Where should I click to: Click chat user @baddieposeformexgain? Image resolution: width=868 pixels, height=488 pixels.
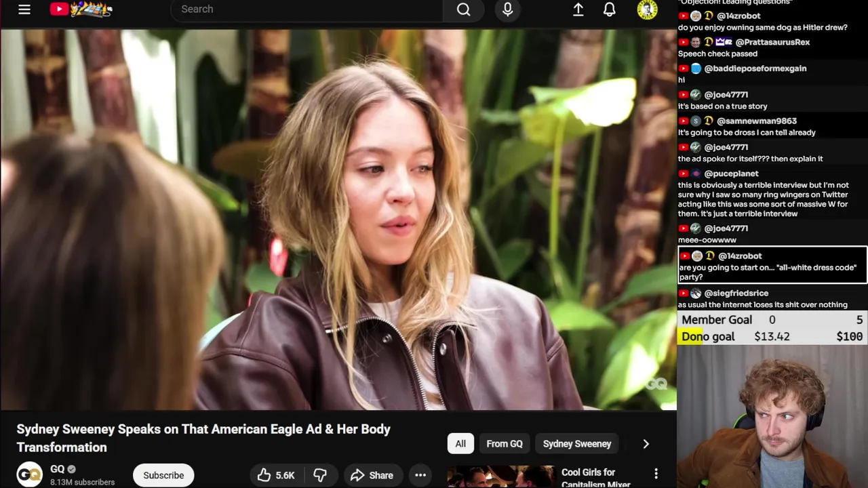coord(755,68)
